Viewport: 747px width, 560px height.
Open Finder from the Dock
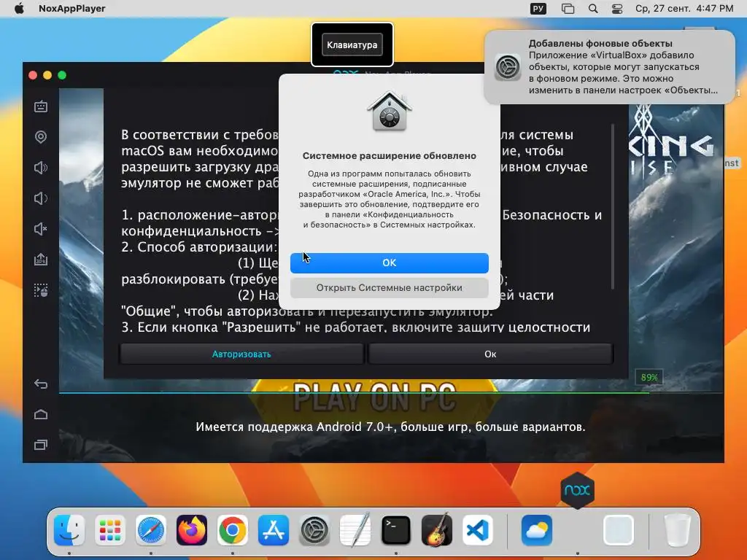(69, 530)
